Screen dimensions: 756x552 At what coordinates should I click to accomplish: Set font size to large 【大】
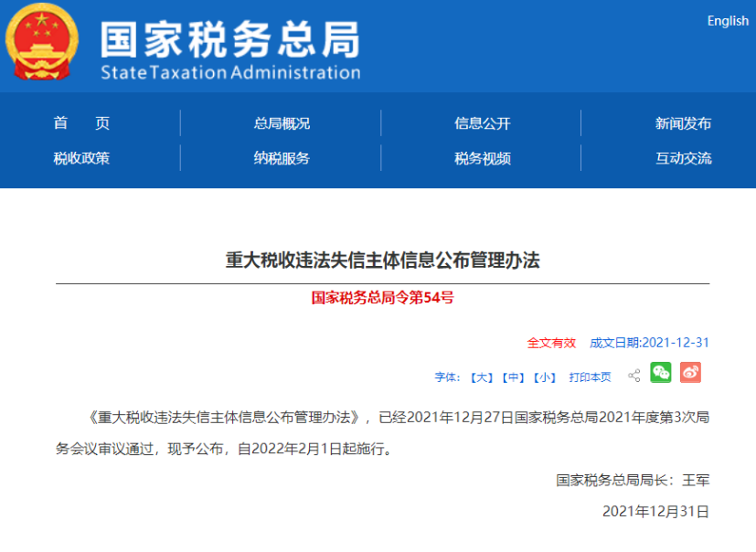(482, 377)
